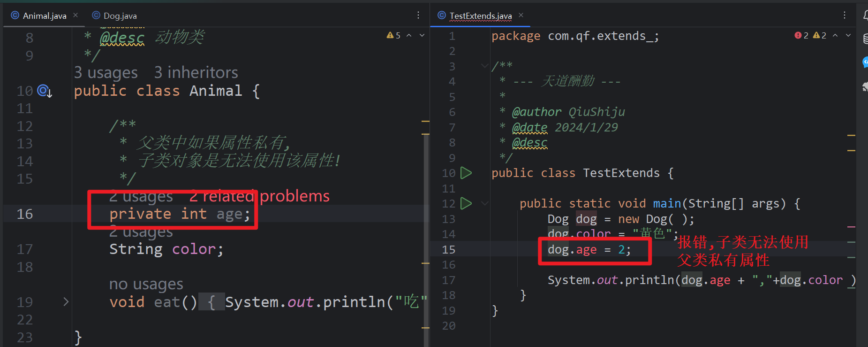Open the database tool window icon
The width and height of the screenshot is (868, 347).
click(865, 39)
